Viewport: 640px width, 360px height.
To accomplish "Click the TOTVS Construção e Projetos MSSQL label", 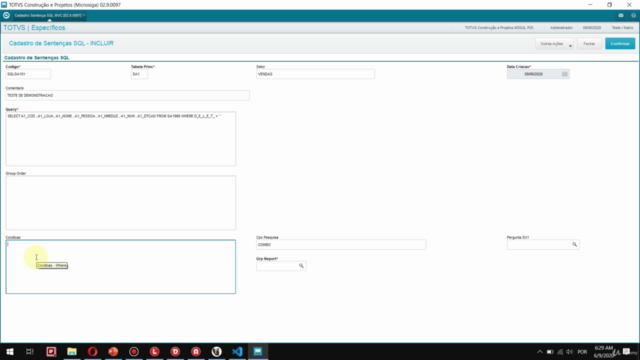I will (499, 28).
